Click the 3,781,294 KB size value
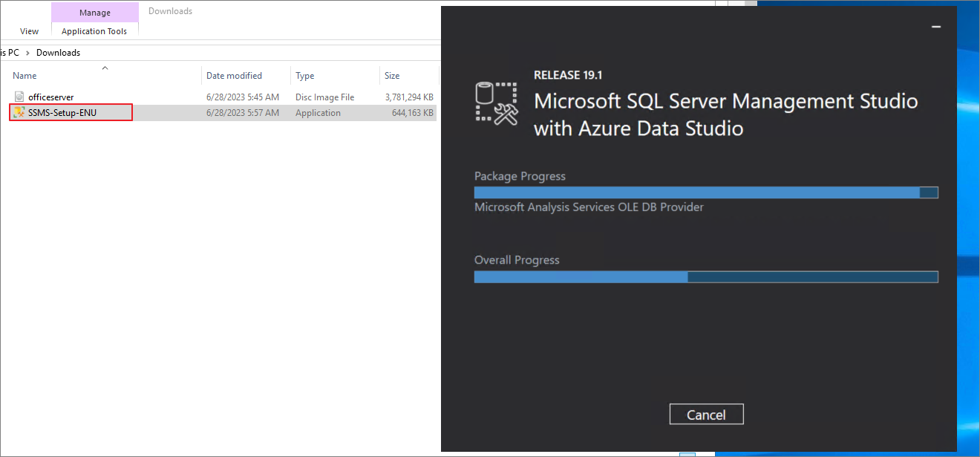This screenshot has width=980, height=457. 409,97
